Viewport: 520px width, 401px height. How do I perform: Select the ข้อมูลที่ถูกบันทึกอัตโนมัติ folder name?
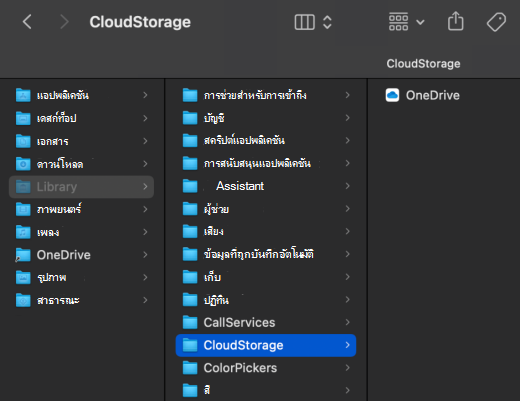click(x=258, y=254)
